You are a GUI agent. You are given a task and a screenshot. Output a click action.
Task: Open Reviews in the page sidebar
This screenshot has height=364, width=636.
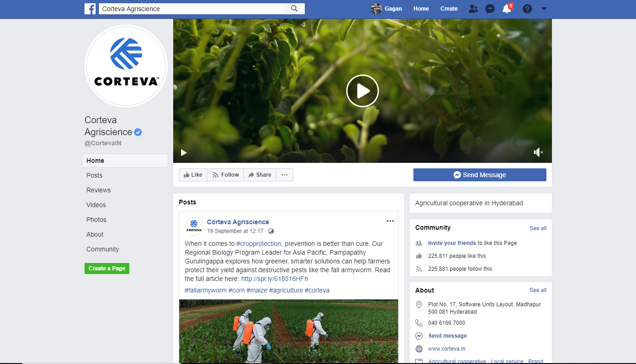pyautogui.click(x=98, y=190)
